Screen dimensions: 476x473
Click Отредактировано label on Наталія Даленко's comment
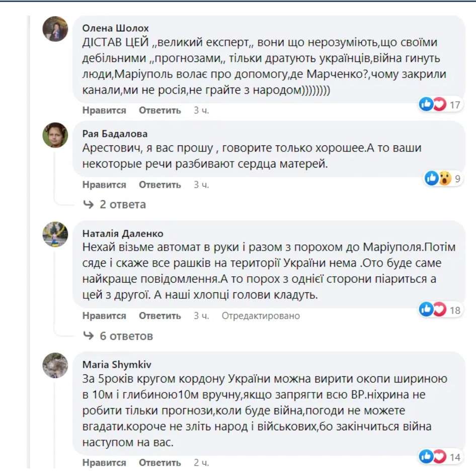pyautogui.click(x=261, y=316)
